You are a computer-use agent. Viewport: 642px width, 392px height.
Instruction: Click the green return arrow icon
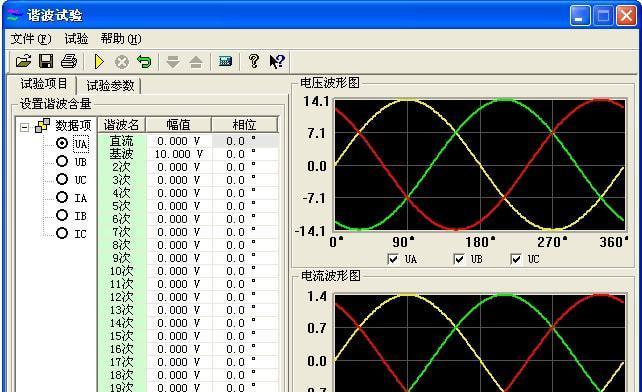click(x=144, y=61)
